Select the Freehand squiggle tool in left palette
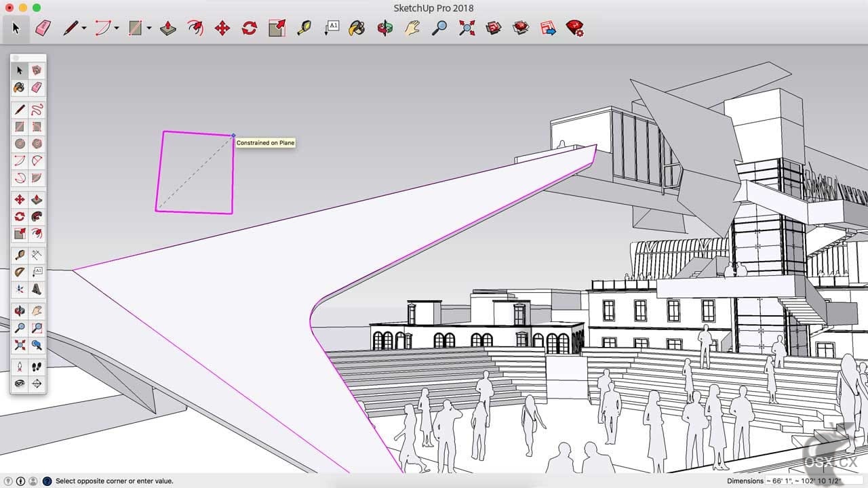 [37, 109]
